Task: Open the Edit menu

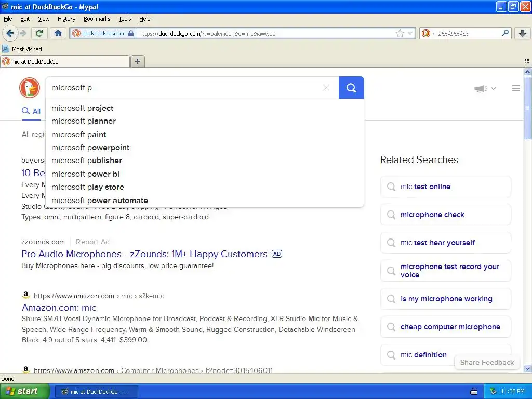Action: pos(25,19)
